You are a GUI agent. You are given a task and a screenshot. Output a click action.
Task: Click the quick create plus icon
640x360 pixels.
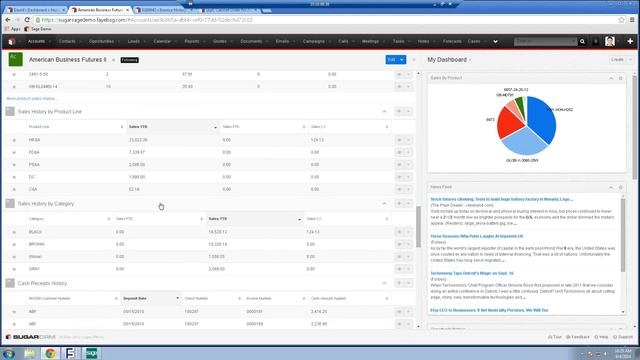coord(630,41)
